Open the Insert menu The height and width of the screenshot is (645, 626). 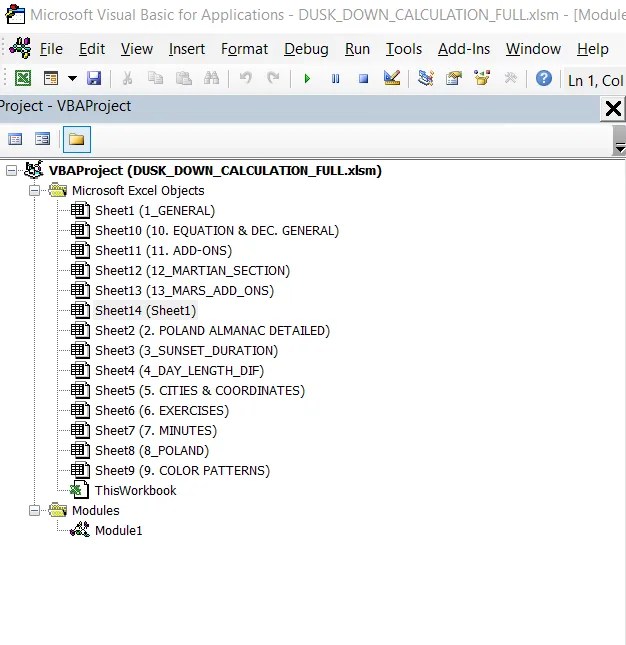187,49
